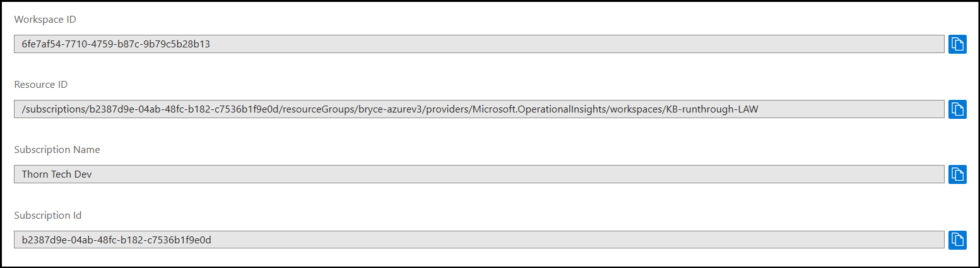Copy the Subscription Name value
The width and height of the screenshot is (980, 268).
pos(957,174)
